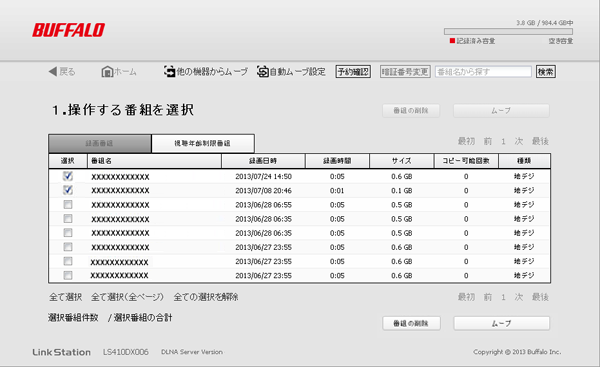Click the 全て選択(全ページ) link

[127, 297]
